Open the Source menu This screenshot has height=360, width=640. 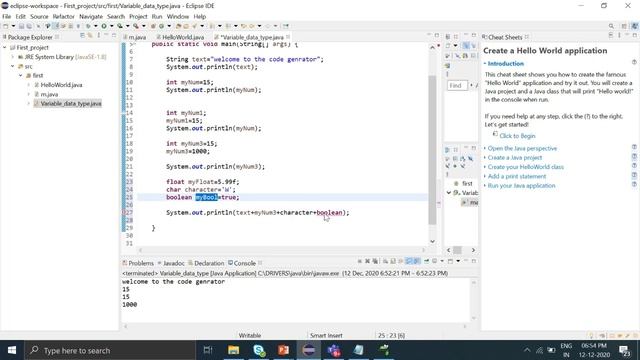click(x=39, y=16)
